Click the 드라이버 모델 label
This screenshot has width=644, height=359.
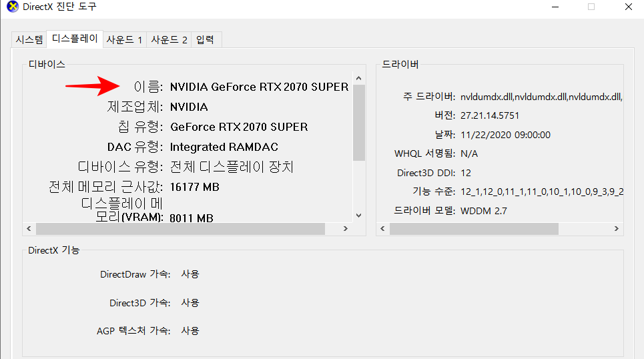pyautogui.click(x=424, y=211)
